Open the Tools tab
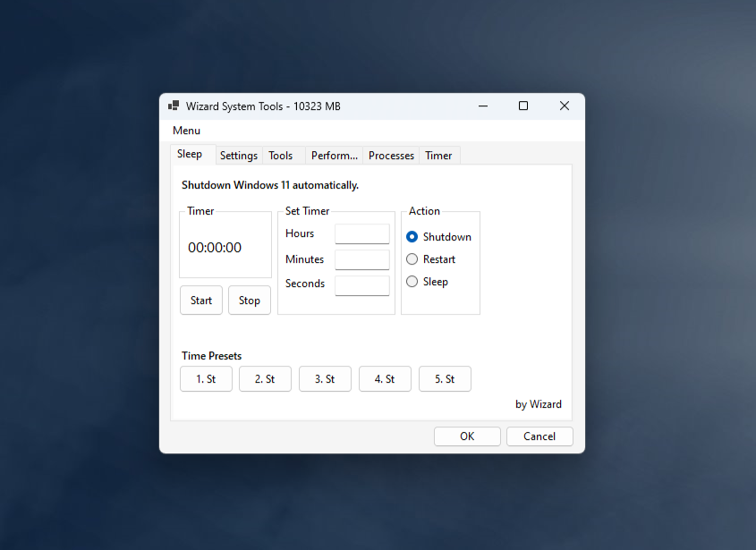The image size is (756, 550). point(279,155)
